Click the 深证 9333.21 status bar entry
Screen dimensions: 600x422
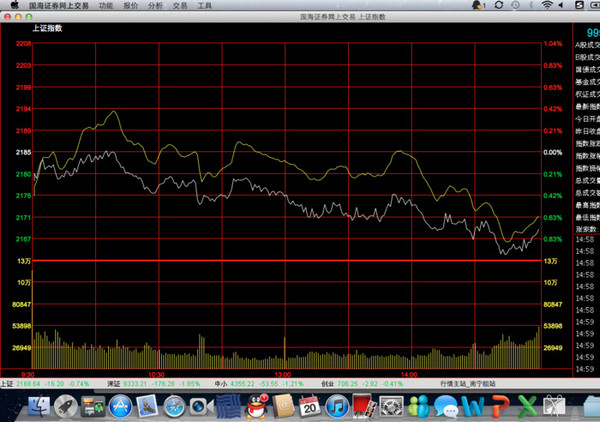(153, 383)
